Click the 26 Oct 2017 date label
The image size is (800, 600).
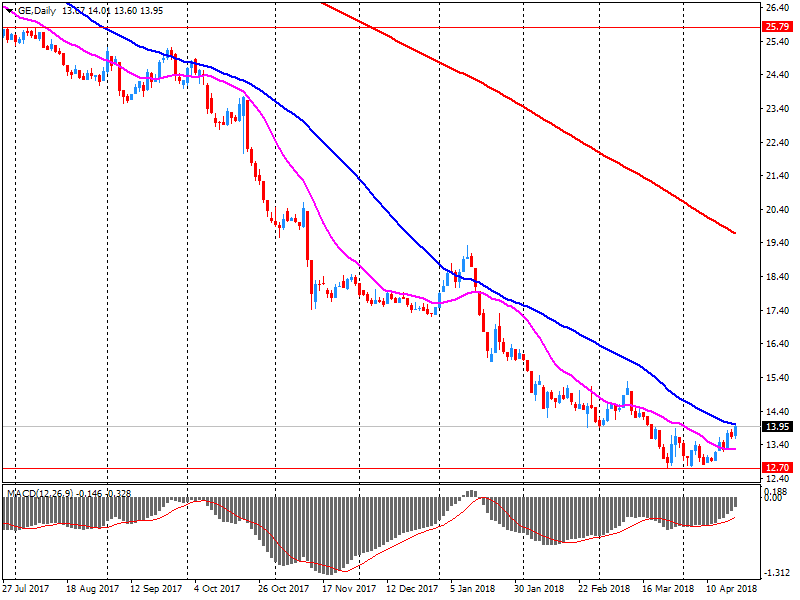click(283, 588)
